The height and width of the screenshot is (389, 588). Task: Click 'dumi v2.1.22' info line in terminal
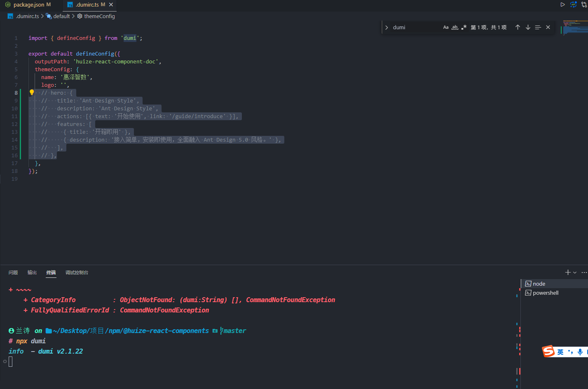[x=61, y=351]
